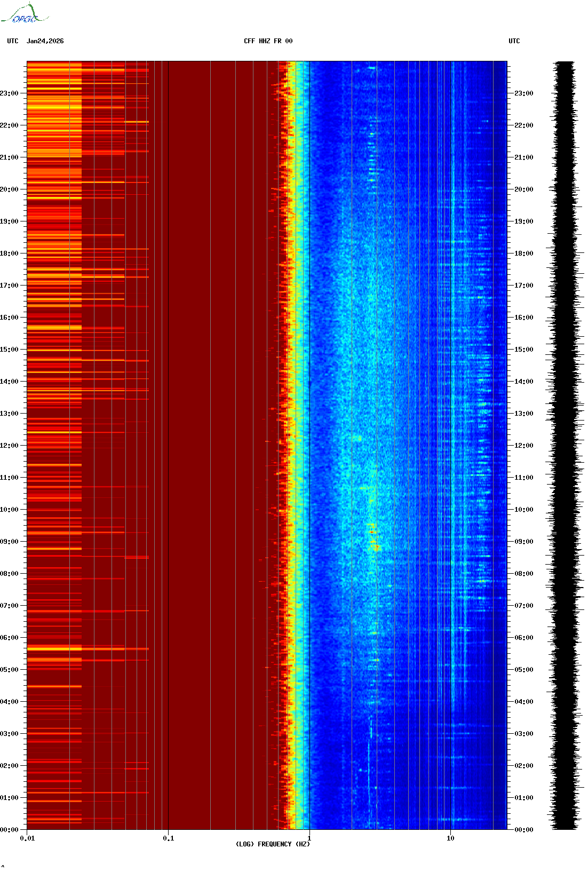Click 15:00 on the right time axis

(523, 350)
